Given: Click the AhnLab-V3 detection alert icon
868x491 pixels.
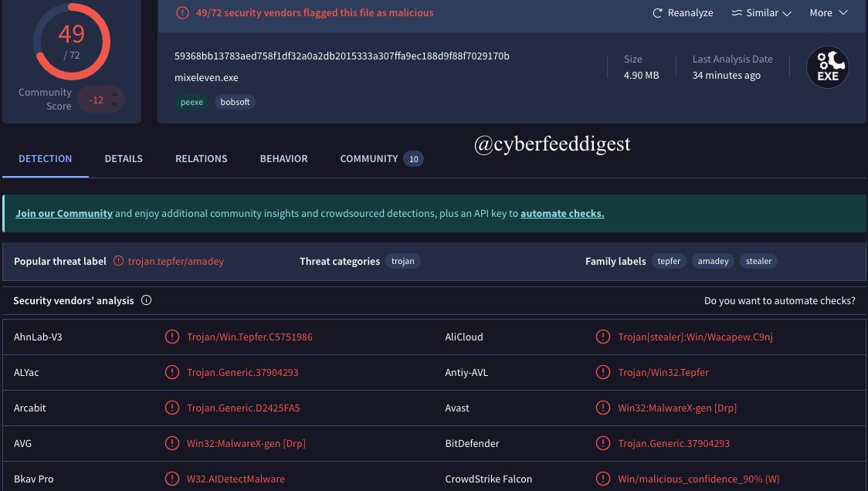Looking at the screenshot, I should point(172,337).
